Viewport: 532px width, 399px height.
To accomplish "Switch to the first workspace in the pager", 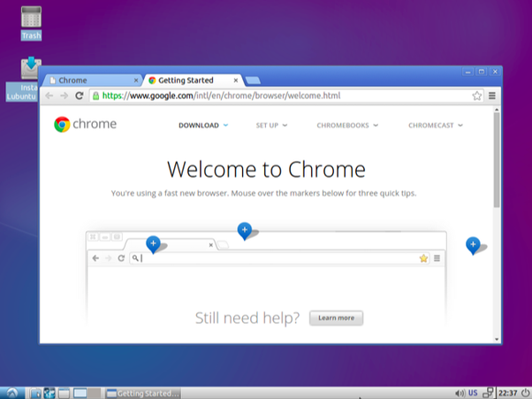I will (80, 393).
